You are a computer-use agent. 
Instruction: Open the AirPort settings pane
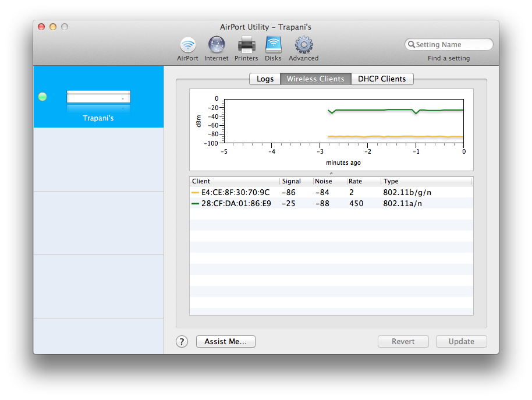187,49
